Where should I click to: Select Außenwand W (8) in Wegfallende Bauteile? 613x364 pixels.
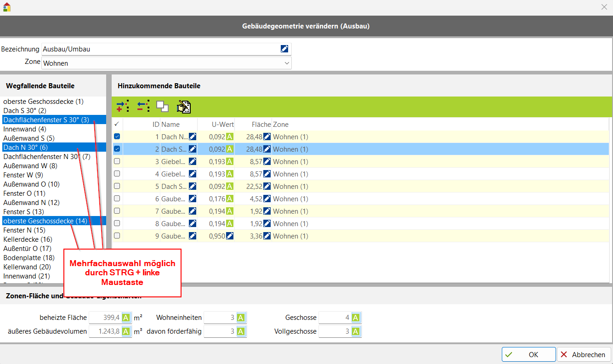[30, 166]
